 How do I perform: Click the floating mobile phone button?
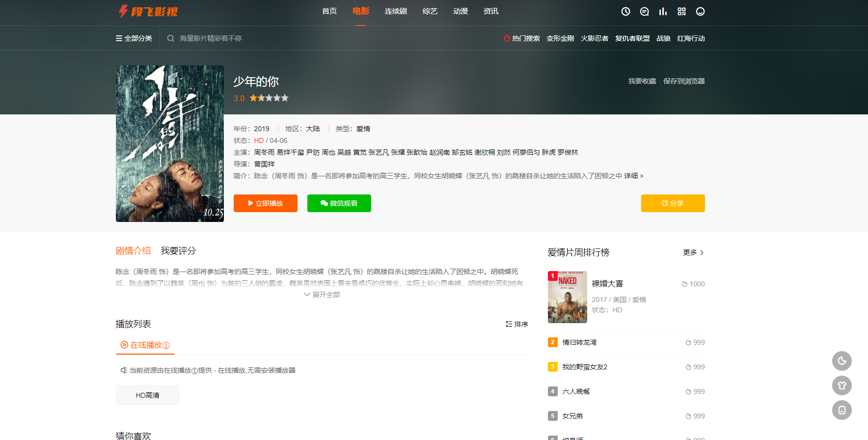tap(841, 410)
